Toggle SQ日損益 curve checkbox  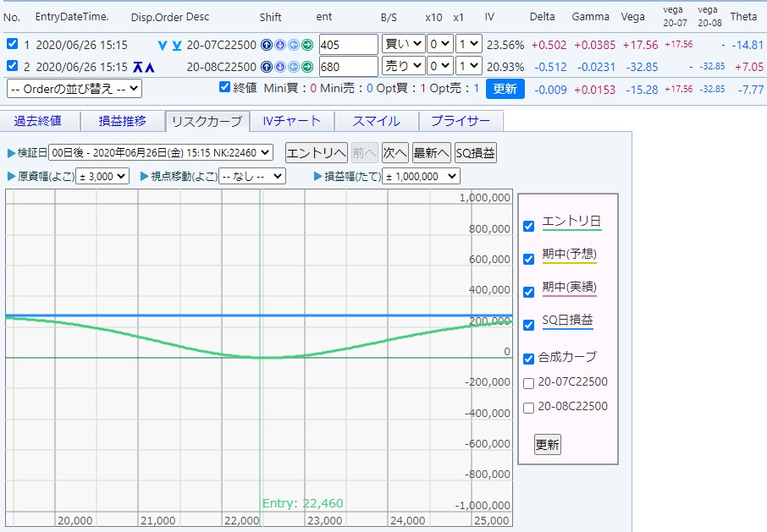(x=528, y=325)
